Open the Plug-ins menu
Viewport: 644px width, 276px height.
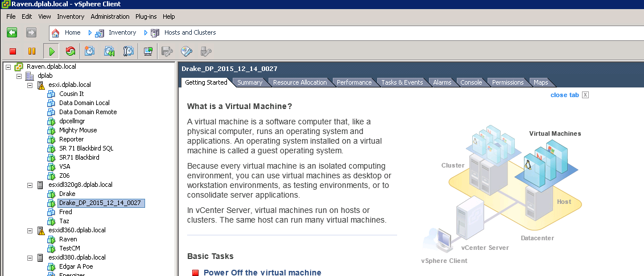[x=147, y=16]
